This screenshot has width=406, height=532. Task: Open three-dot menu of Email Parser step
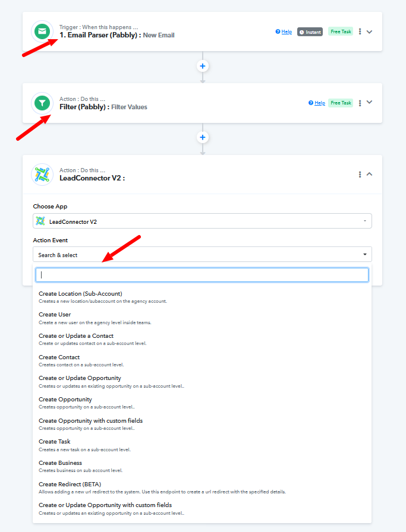pyautogui.click(x=360, y=31)
